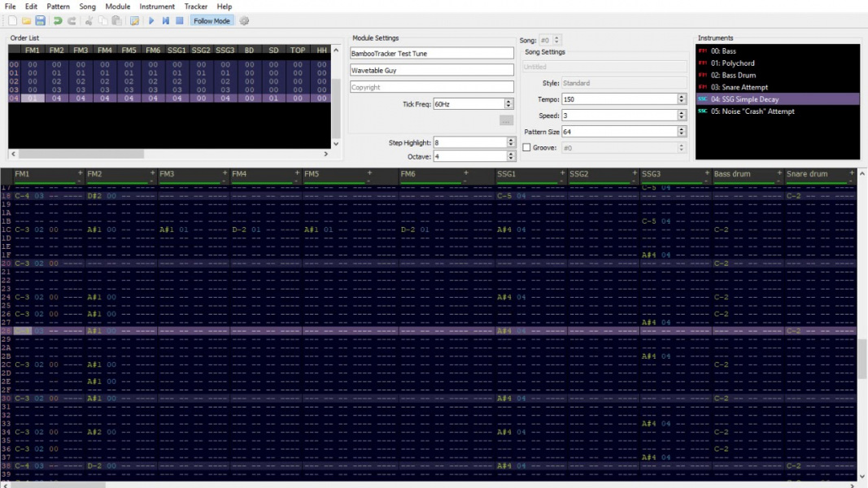Redo the last undone action
Image resolution: width=868 pixels, height=488 pixels.
click(72, 21)
